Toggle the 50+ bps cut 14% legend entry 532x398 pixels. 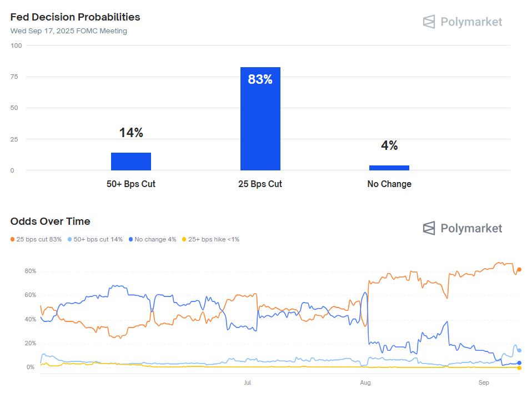click(98, 239)
